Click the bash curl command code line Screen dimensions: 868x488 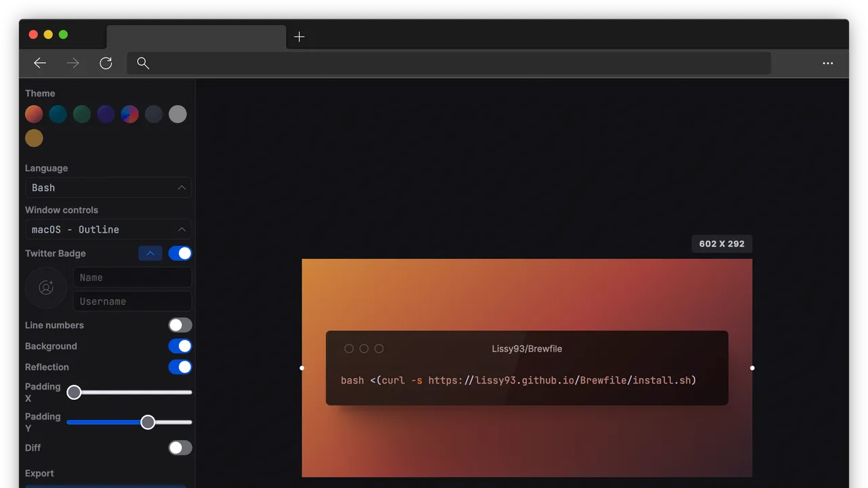[518, 380]
